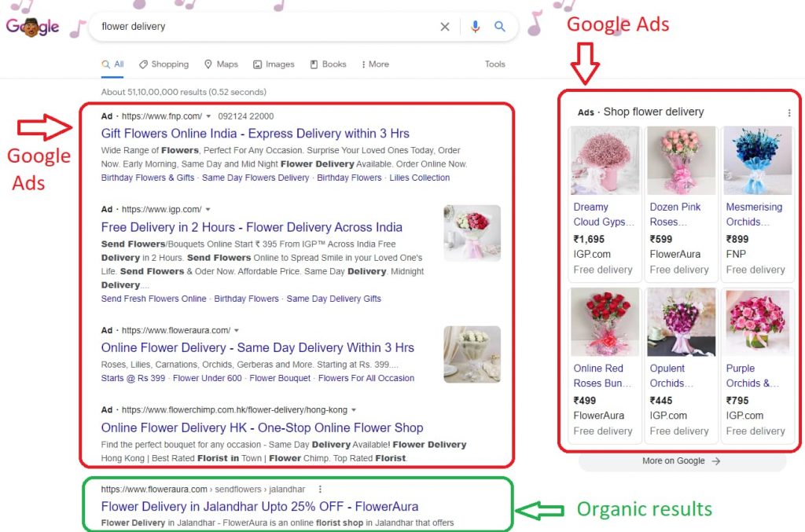Open Purple Orchids product image
Viewport: 805px width, 532px height.
[757, 322]
